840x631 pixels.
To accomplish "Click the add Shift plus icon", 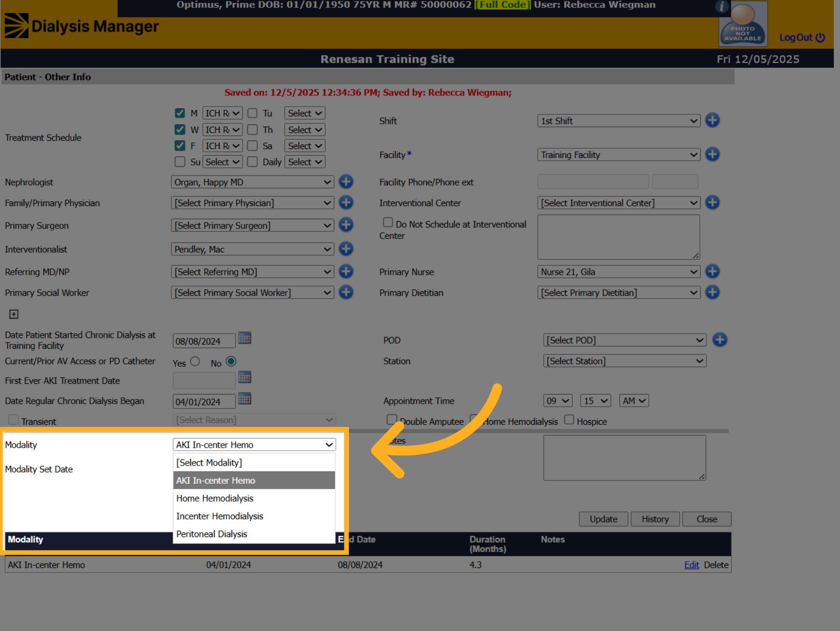I will pos(712,120).
